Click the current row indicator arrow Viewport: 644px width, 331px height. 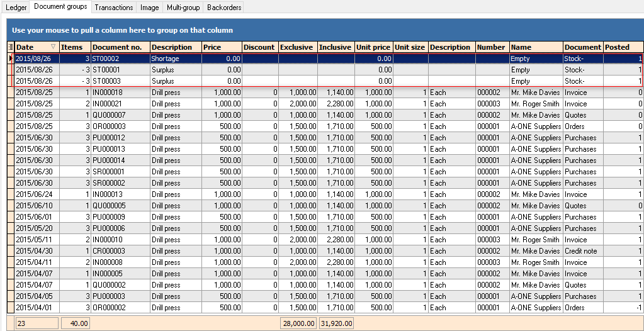[10, 59]
